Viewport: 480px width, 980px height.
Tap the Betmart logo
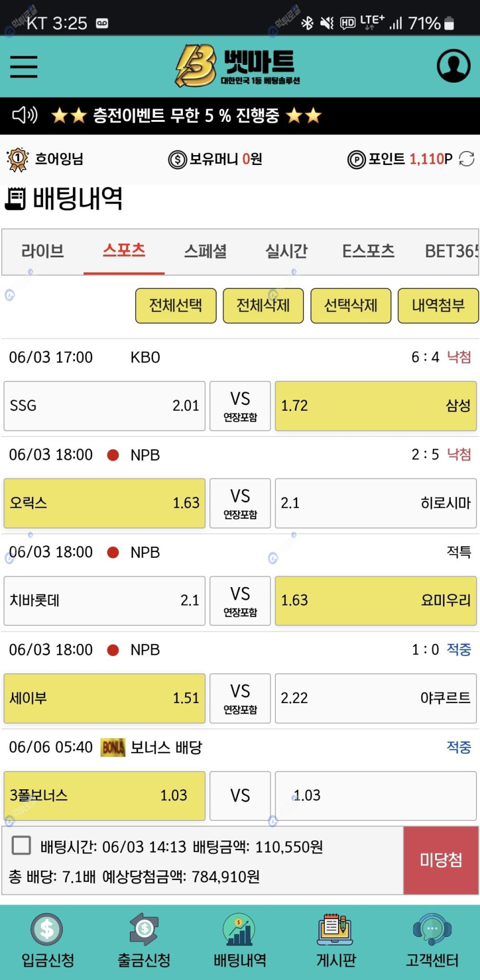pyautogui.click(x=238, y=66)
